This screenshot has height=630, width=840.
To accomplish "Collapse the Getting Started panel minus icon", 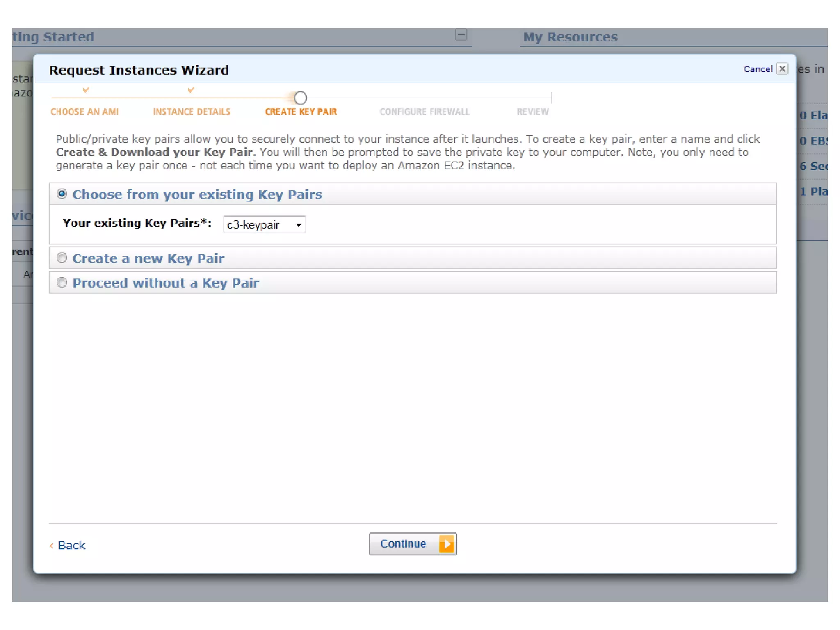I will 461,35.
